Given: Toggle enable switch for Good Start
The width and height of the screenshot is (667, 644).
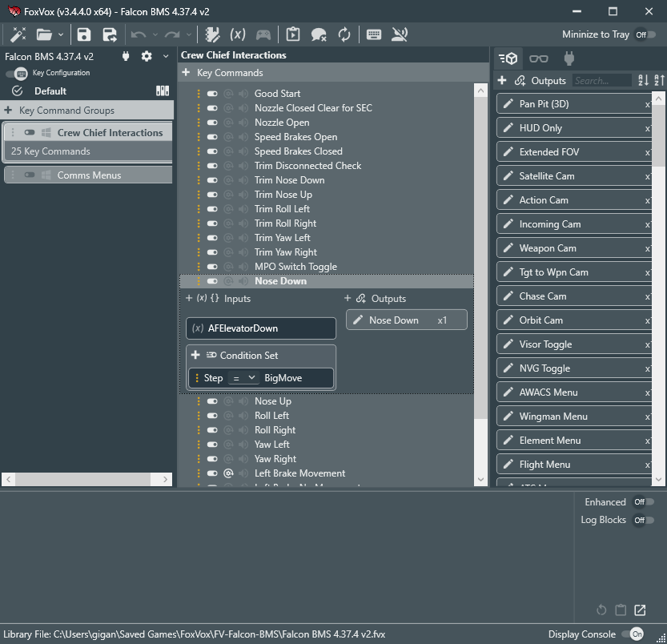Looking at the screenshot, I should click(x=212, y=94).
